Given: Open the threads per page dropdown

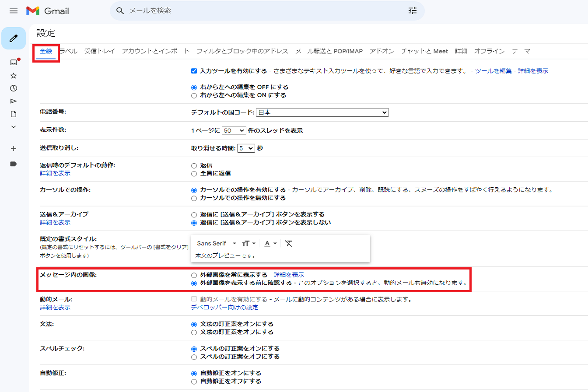Looking at the screenshot, I should click(234, 131).
